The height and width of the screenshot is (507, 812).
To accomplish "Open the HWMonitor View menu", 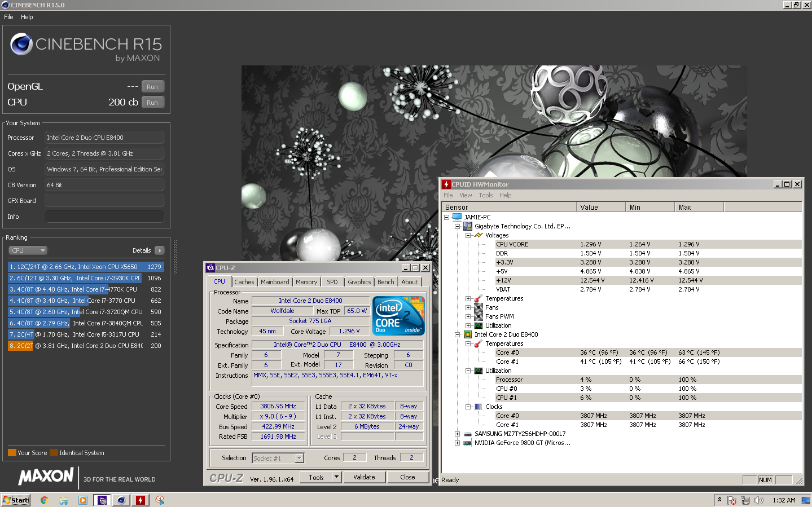I will pos(466,195).
